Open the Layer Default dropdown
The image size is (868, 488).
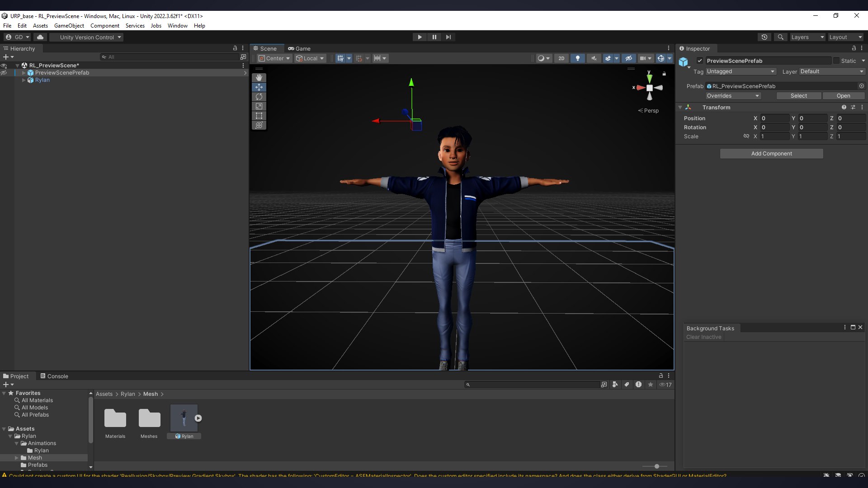pos(832,71)
